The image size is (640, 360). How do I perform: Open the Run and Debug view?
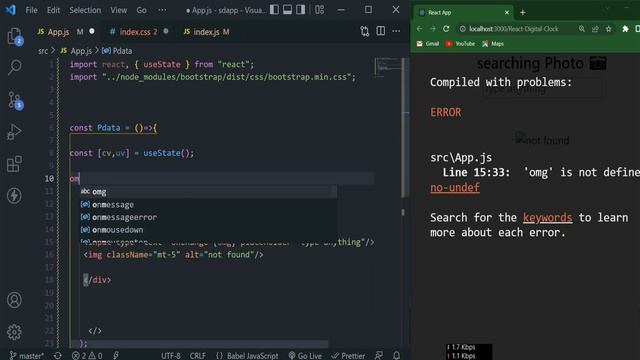[14, 132]
